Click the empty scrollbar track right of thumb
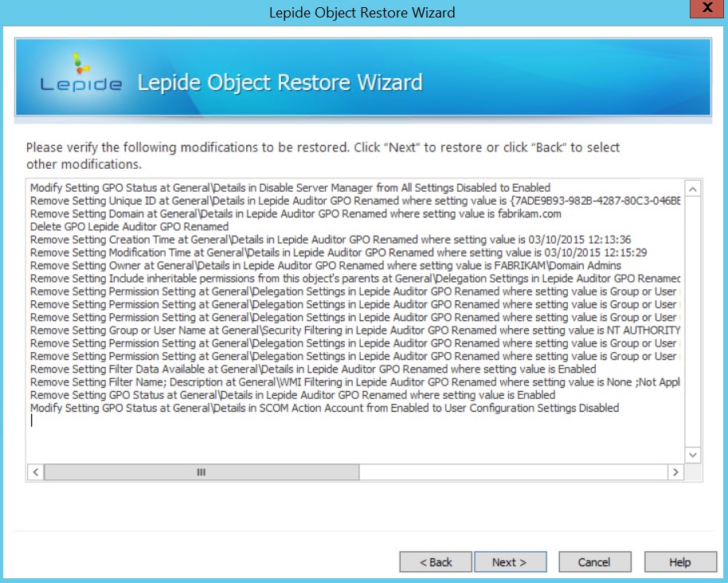 [510, 472]
